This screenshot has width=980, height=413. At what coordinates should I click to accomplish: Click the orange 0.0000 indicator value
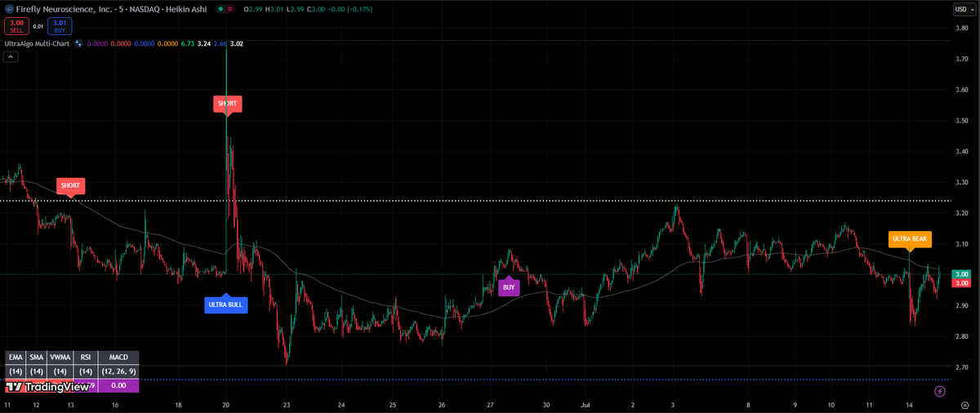point(167,43)
